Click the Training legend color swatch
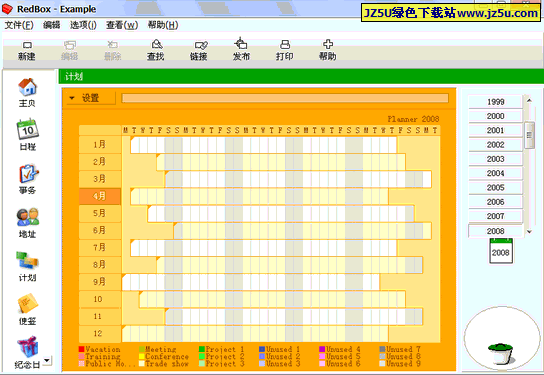This screenshot has width=544, height=375. (82, 356)
